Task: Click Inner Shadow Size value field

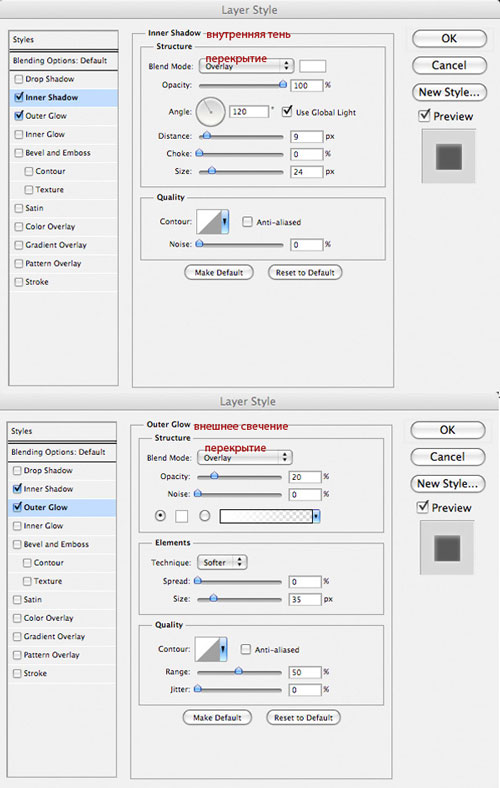Action: [x=306, y=172]
